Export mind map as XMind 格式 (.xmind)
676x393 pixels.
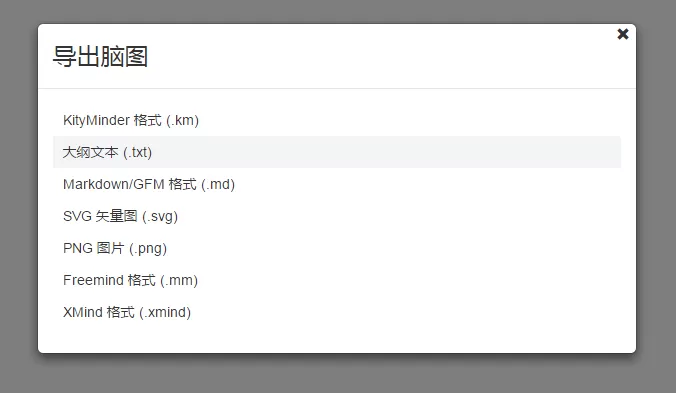(337, 312)
